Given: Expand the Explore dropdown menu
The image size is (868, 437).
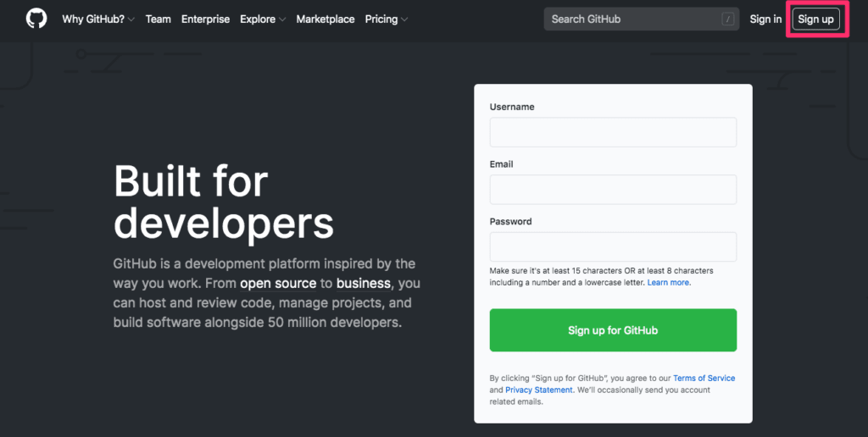Looking at the screenshot, I should pos(263,19).
